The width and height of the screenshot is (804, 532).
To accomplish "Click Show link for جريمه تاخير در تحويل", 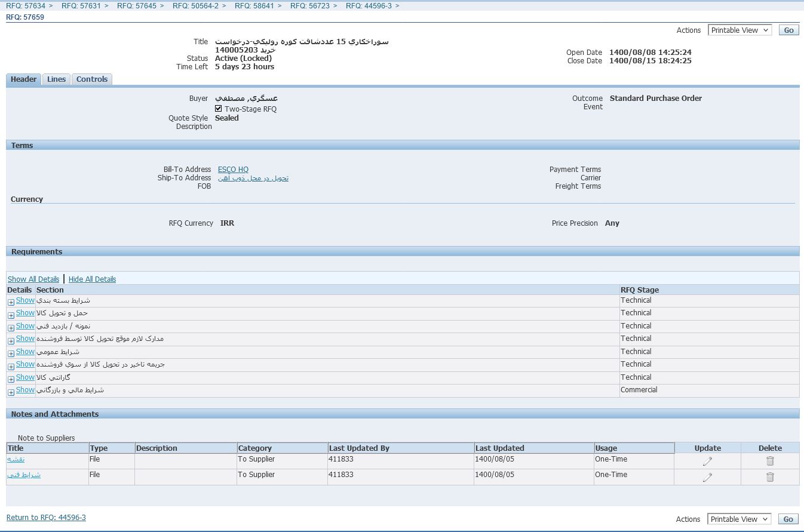I will pyautogui.click(x=25, y=364).
